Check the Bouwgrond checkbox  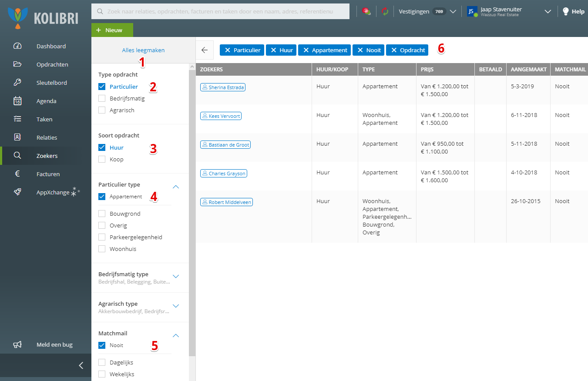(102, 214)
